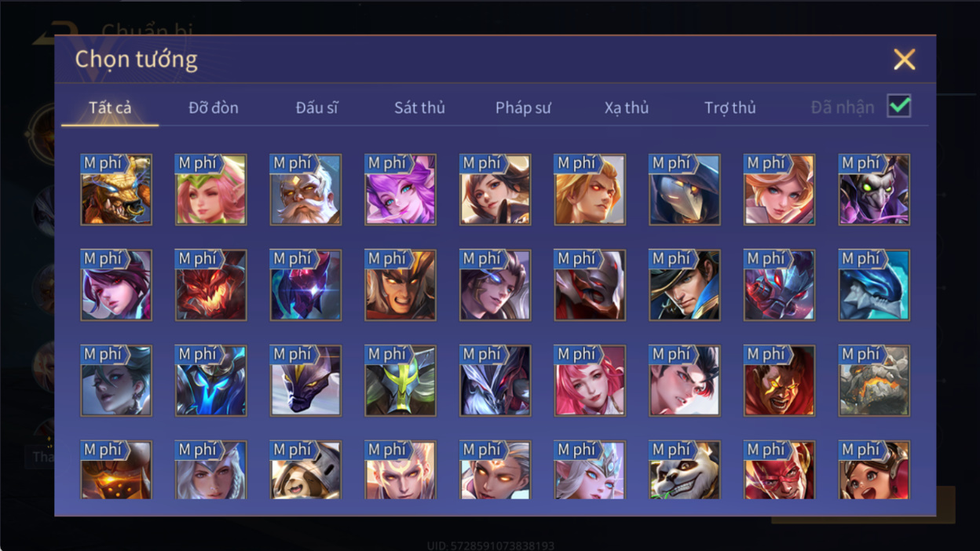The height and width of the screenshot is (551, 980).
Task: Pick the white-bearded old man hero
Action: (305, 190)
